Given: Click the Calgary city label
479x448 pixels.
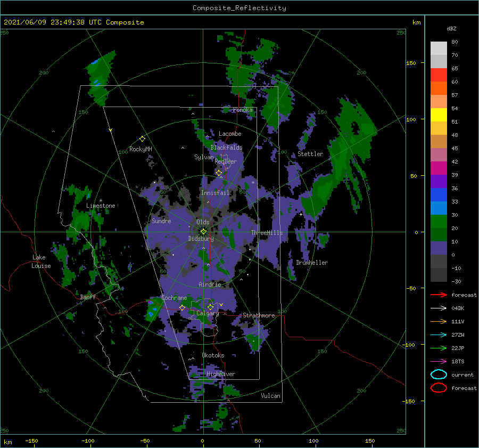Looking at the screenshot, I should pos(208,313).
